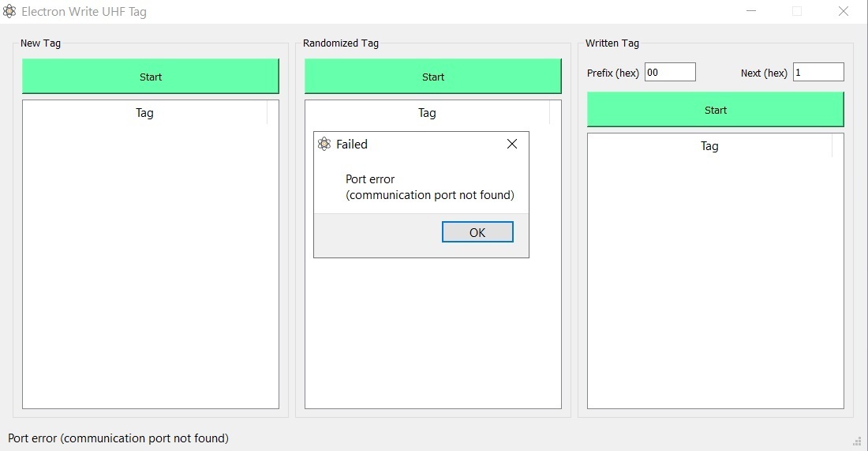
Task: Click the Failed dialog title text
Action: click(352, 145)
